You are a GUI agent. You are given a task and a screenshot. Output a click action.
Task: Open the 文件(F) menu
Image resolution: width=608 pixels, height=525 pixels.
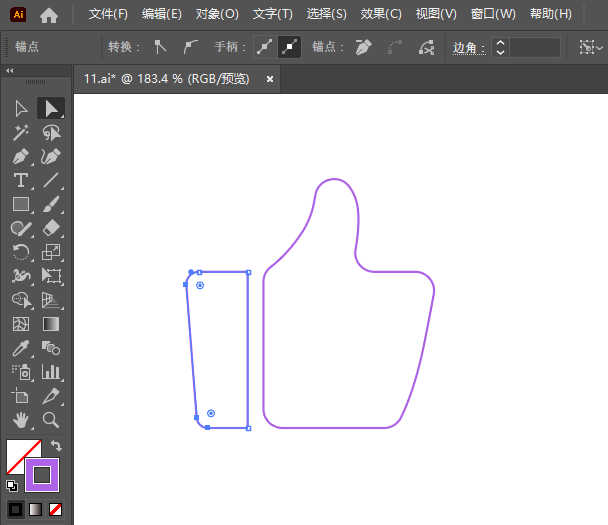coord(108,14)
